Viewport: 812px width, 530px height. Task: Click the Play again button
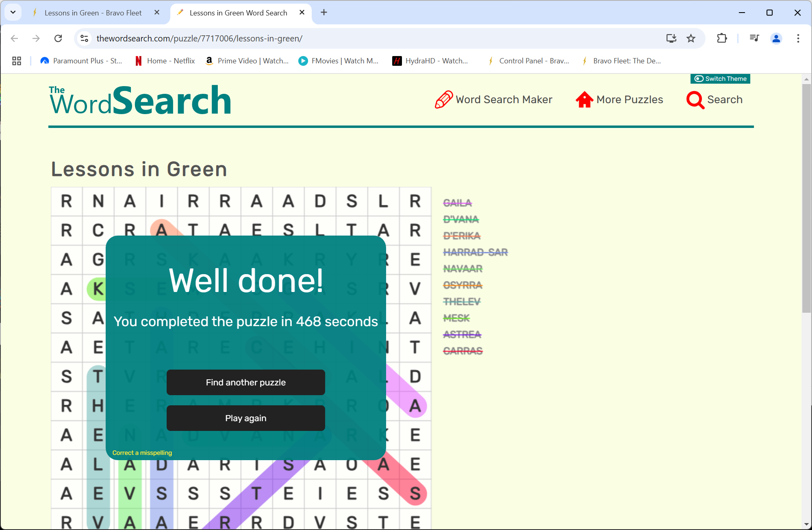click(x=246, y=418)
